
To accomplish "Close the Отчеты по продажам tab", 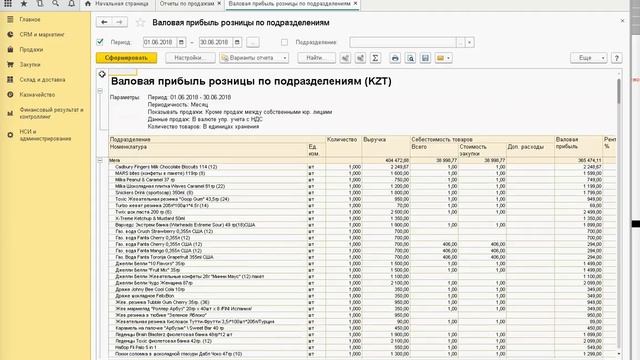I will [x=219, y=3].
